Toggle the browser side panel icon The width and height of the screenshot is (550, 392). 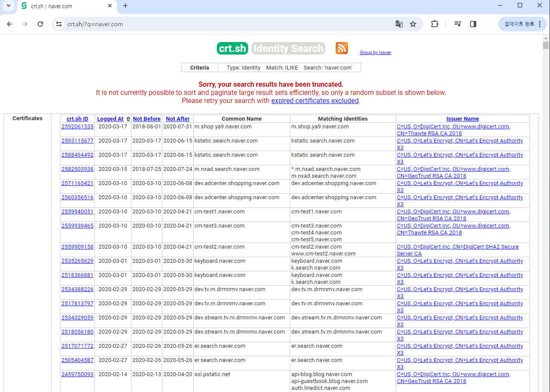click(x=473, y=24)
